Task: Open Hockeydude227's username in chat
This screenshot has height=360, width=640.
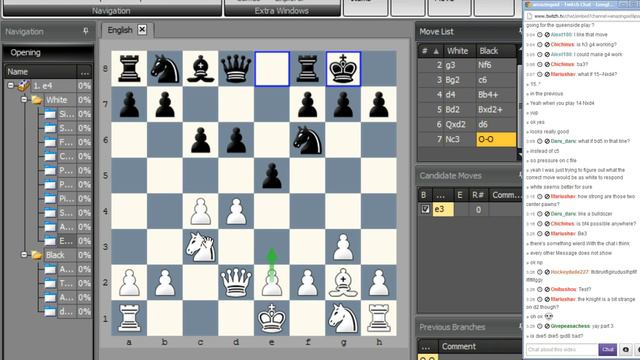Action: [x=570, y=272]
